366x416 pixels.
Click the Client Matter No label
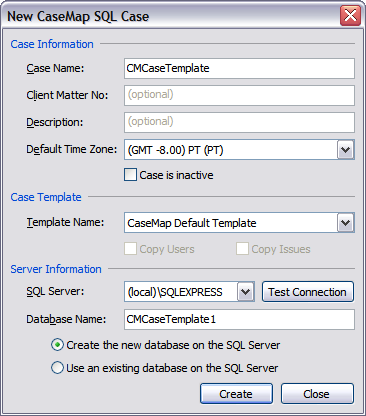click(x=67, y=95)
